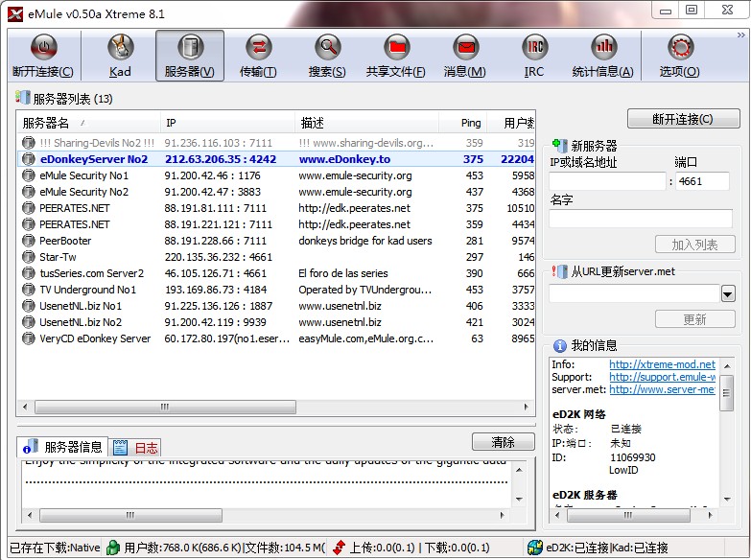Viewport: 751px width, 560px height.
Task: Click right arrow of server list scrollbar
Action: click(x=526, y=407)
